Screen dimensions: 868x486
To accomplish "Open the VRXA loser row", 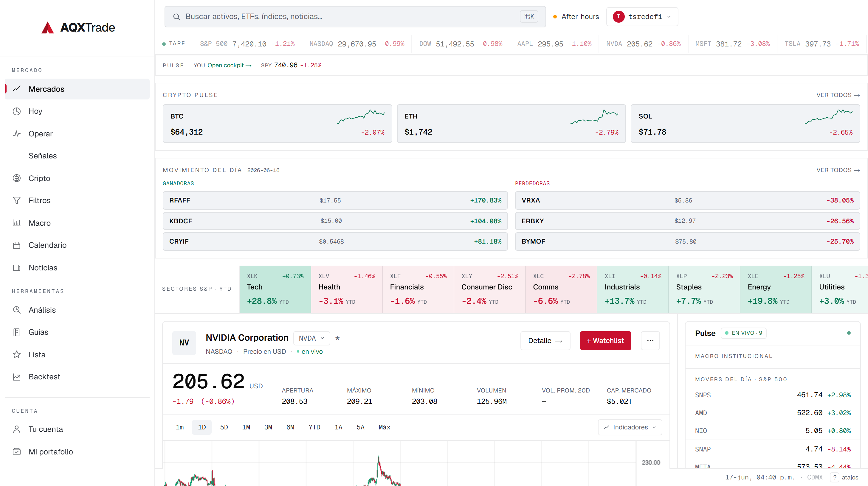I will [687, 200].
